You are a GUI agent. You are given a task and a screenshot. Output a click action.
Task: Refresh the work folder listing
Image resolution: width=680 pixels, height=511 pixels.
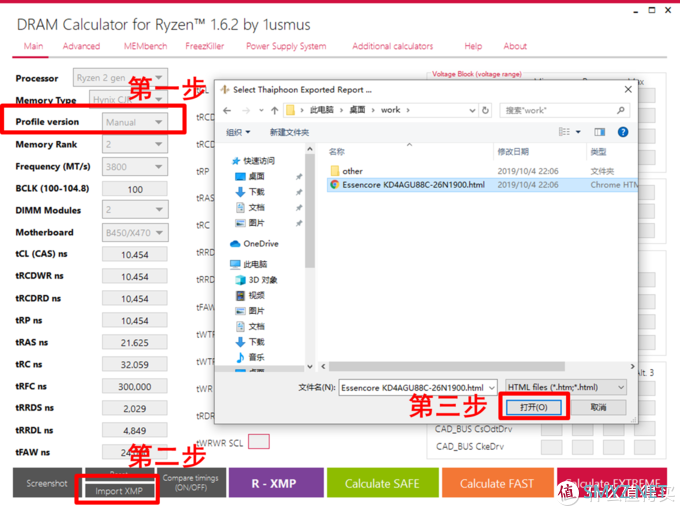point(485,110)
